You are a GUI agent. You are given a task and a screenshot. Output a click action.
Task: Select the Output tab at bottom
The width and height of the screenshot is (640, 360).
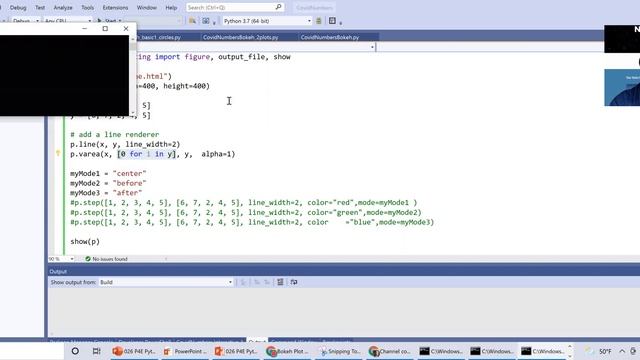coord(257,341)
